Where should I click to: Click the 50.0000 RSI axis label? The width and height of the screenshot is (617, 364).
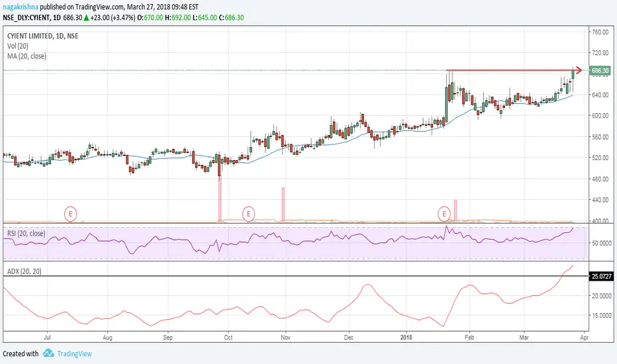pyautogui.click(x=602, y=243)
